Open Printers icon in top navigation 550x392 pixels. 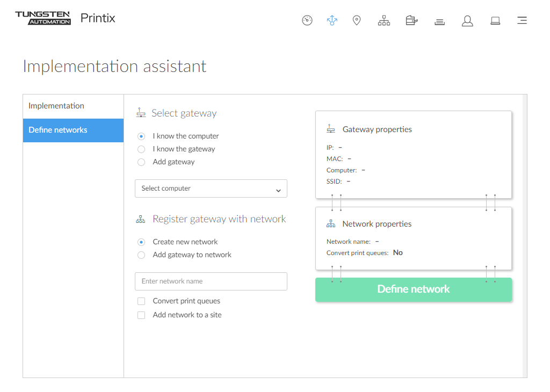coord(411,20)
